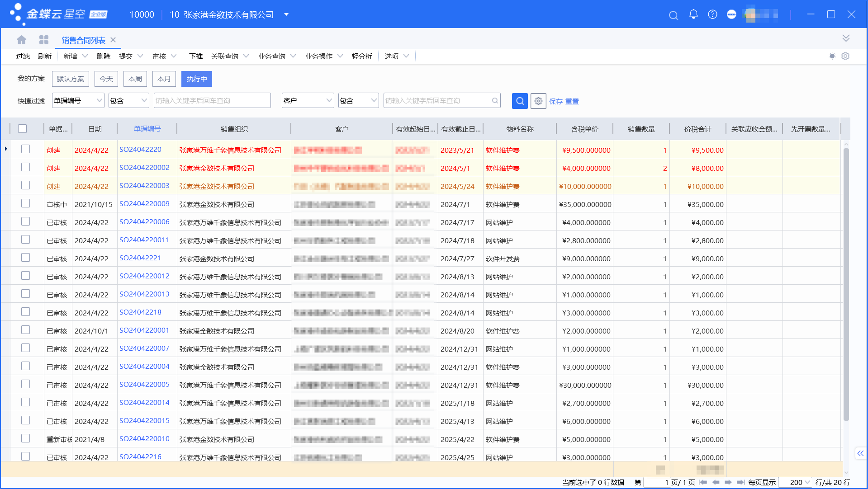Open the 单据编号 filter field dropdown
The height and width of the screenshot is (489, 868).
click(78, 100)
